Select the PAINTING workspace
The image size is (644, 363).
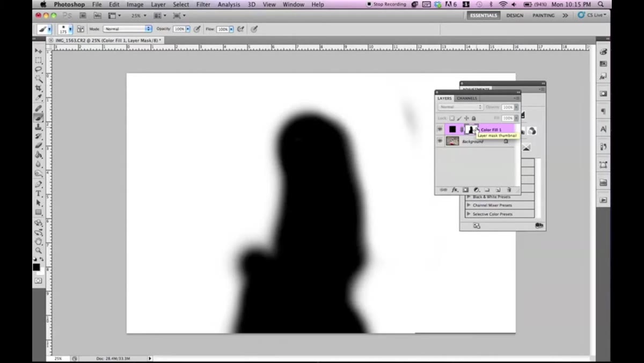tap(544, 16)
